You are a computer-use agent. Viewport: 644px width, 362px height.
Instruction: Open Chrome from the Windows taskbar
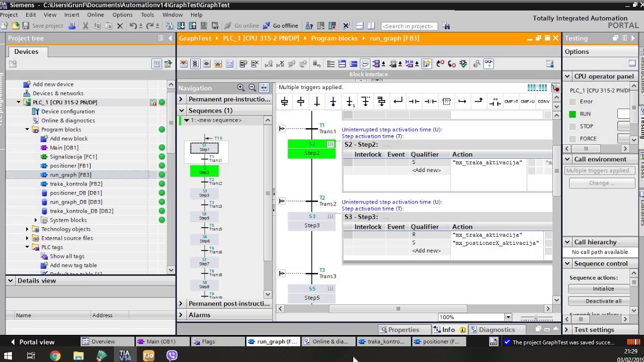55,355
